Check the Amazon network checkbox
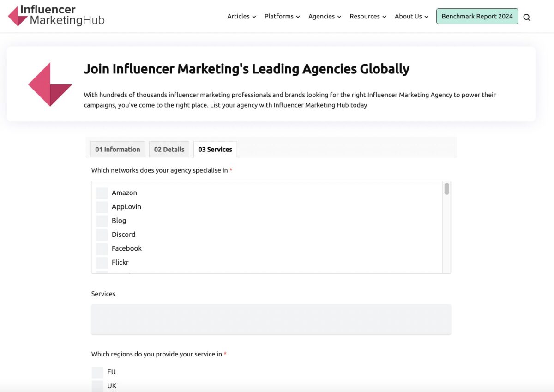Viewport: 554px width, 392px height. [102, 193]
